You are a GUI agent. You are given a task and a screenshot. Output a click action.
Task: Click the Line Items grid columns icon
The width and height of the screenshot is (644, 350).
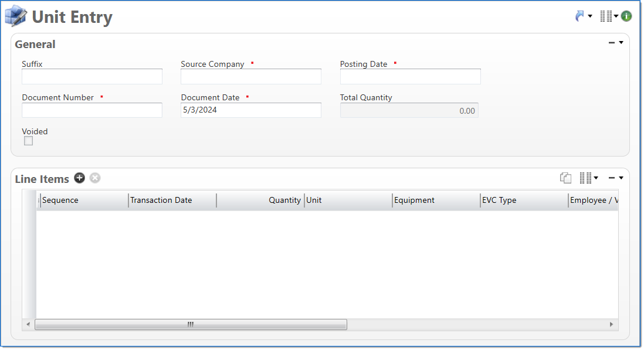585,178
